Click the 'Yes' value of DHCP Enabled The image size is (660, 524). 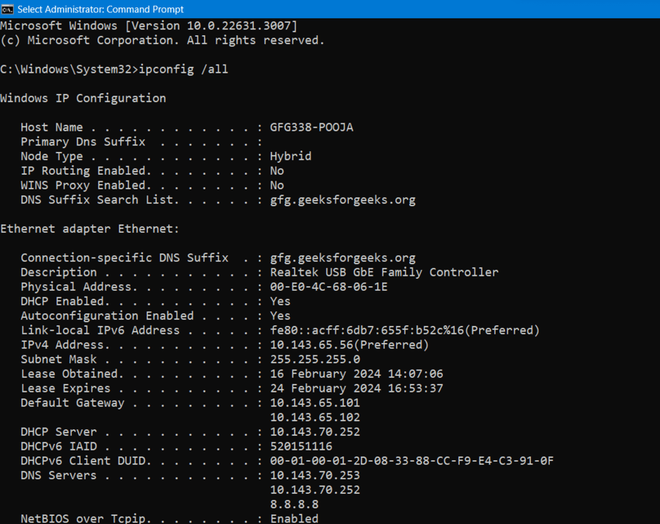pos(280,301)
